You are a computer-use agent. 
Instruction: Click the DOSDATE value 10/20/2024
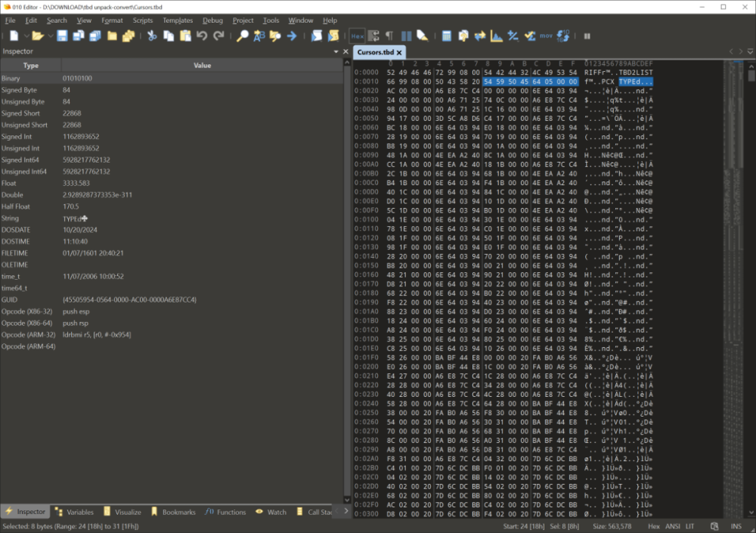(x=80, y=230)
